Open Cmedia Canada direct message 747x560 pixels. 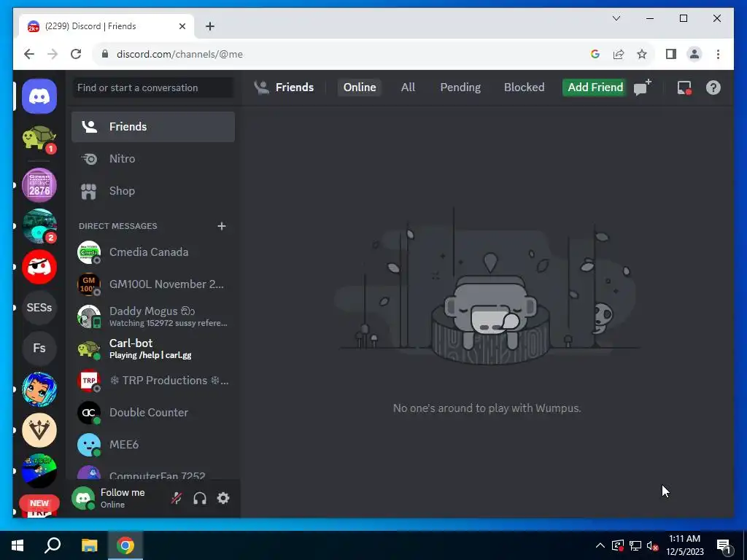pyautogui.click(x=153, y=252)
